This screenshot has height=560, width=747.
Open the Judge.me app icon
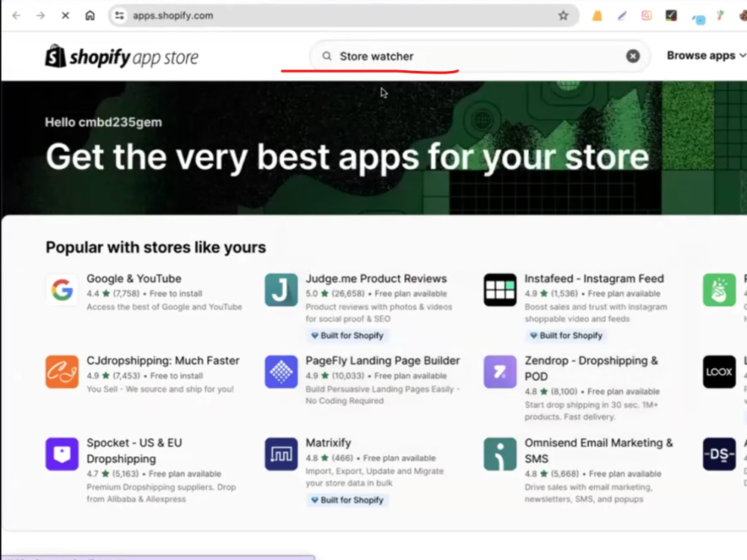tap(281, 290)
